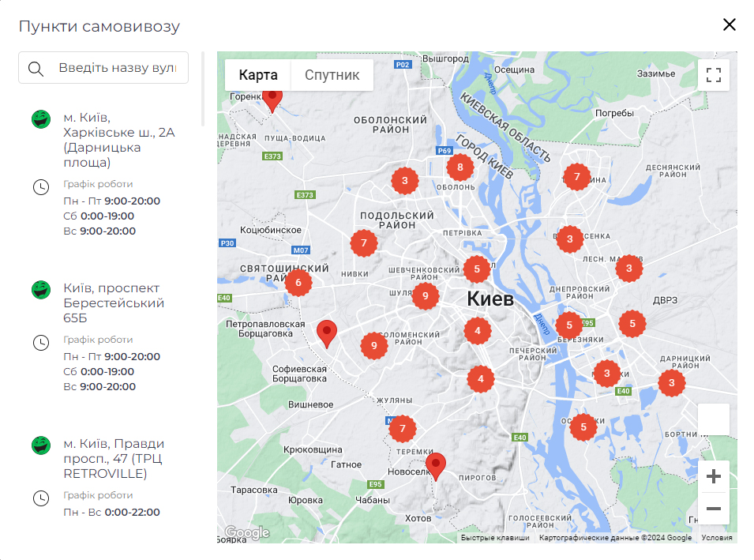Select the Карта map view tab

point(258,75)
